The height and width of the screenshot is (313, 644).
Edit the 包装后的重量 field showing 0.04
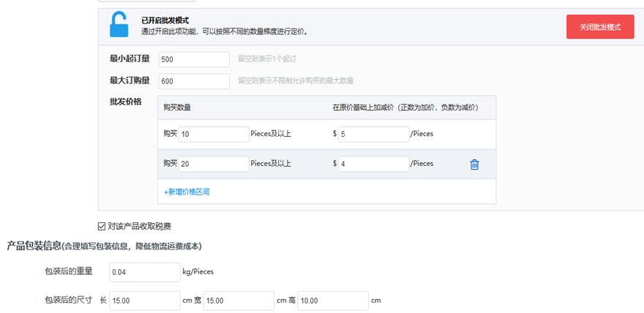[144, 272]
